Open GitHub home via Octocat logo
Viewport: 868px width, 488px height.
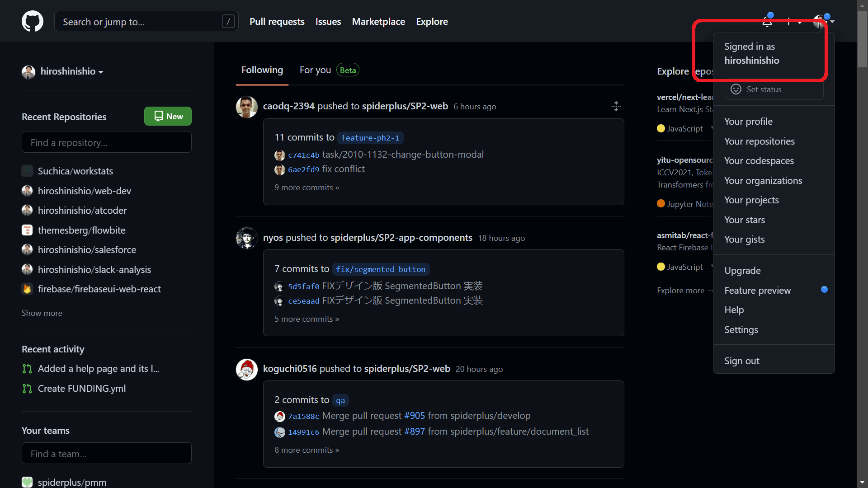point(33,21)
